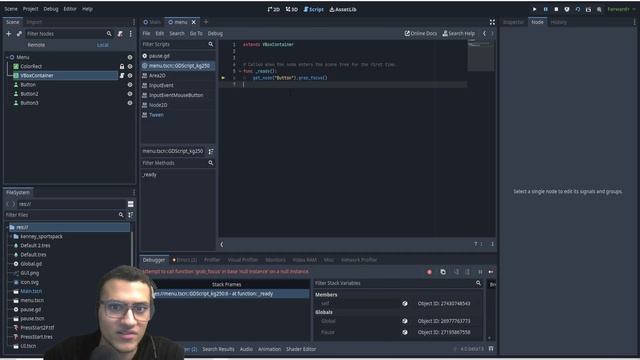
Task: Copy error with the copy icon
Action: (x=443, y=272)
